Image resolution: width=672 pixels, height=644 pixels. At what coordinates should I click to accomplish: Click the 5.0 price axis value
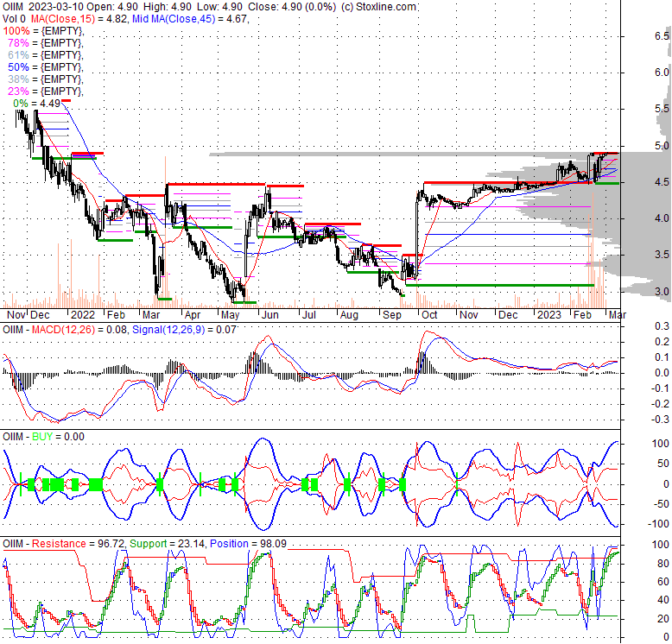(662, 146)
